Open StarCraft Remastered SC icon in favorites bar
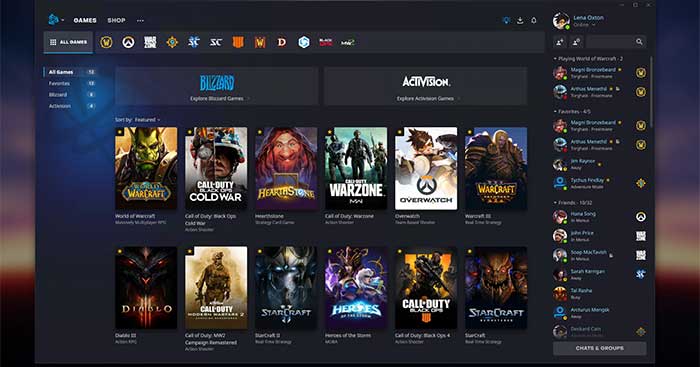Viewport: 700px width, 367px height. click(216, 42)
